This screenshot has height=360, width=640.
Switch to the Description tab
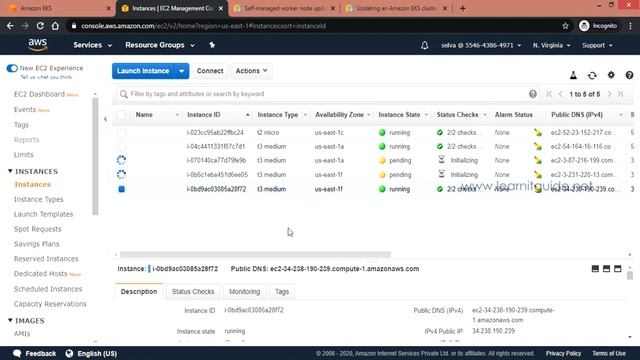tap(139, 292)
